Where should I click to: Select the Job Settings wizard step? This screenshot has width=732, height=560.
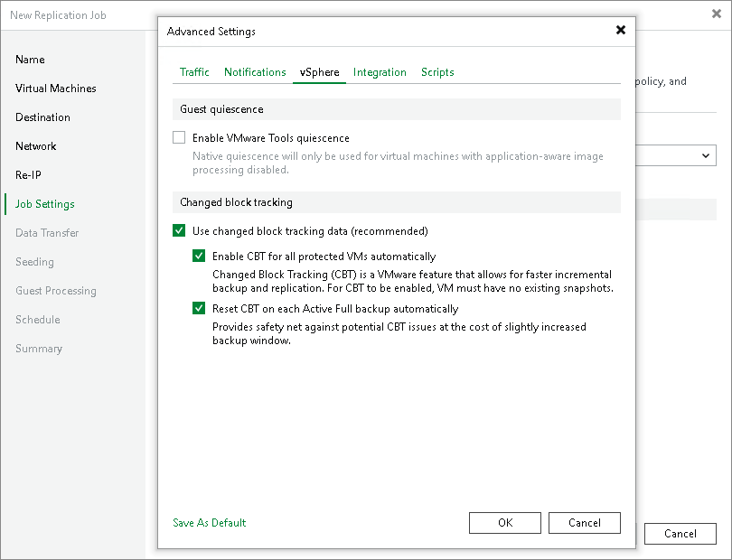pos(45,204)
